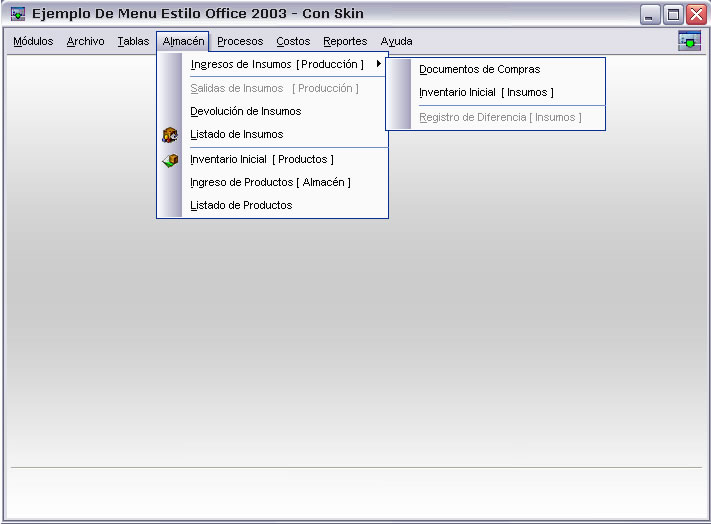Screen dimensions: 711x524
Task: Open the Tablas menu
Action: click(133, 42)
